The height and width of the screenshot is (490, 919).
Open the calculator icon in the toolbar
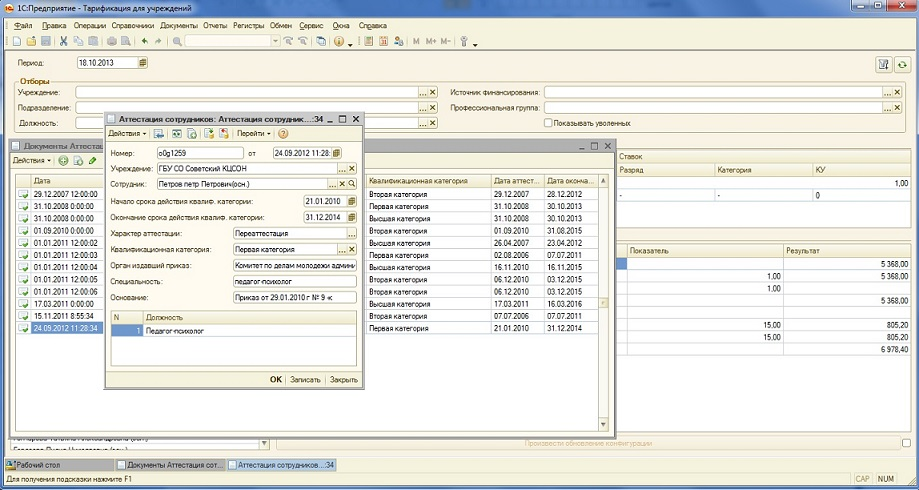[368, 41]
